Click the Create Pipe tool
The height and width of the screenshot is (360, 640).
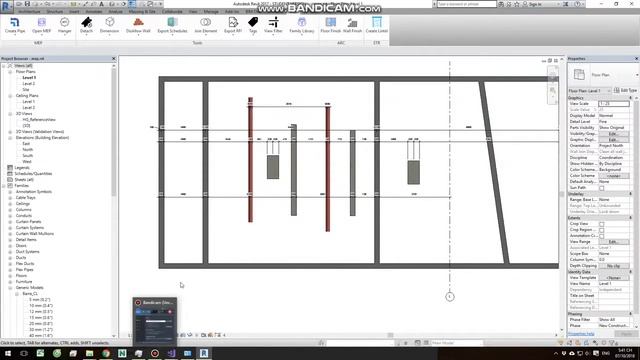click(x=15, y=25)
